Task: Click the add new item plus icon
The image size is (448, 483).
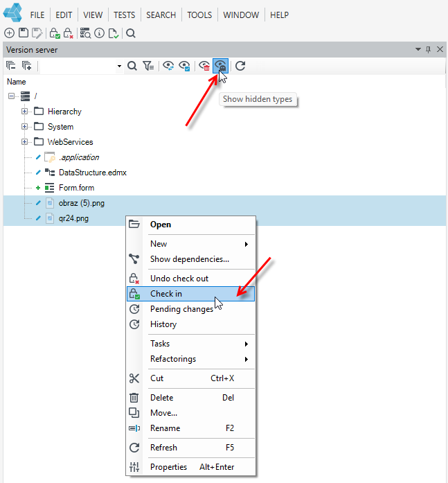Action: coord(9,33)
